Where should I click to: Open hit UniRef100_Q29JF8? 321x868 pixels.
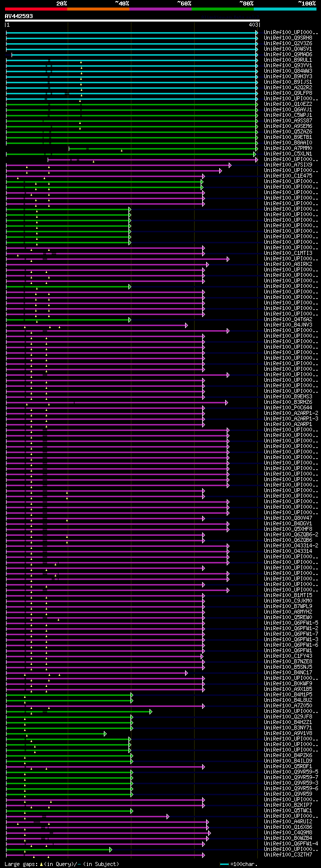pos(288,716)
